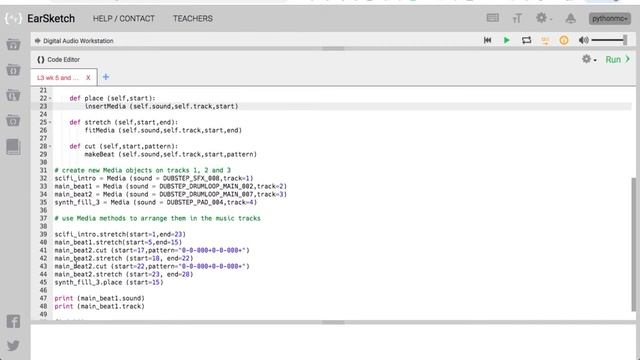
Task: Open the third browser icon in the left sidebar
Action: click(x=13, y=95)
